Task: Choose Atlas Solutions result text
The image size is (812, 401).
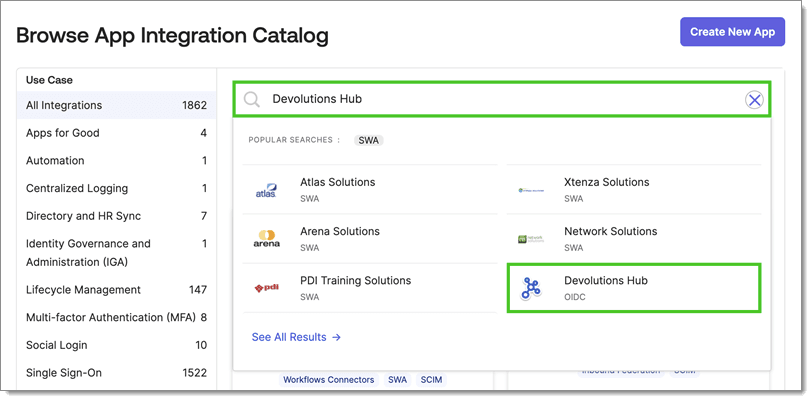Action: pos(338,182)
